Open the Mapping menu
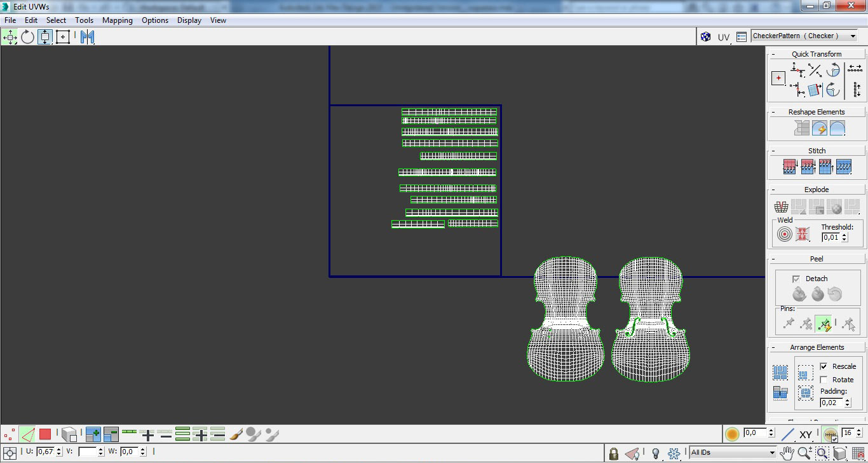868x463 pixels. [x=117, y=20]
